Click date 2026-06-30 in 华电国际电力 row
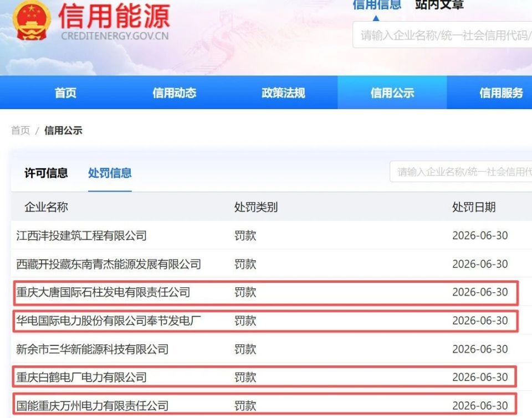This screenshot has width=532, height=418. coord(480,321)
